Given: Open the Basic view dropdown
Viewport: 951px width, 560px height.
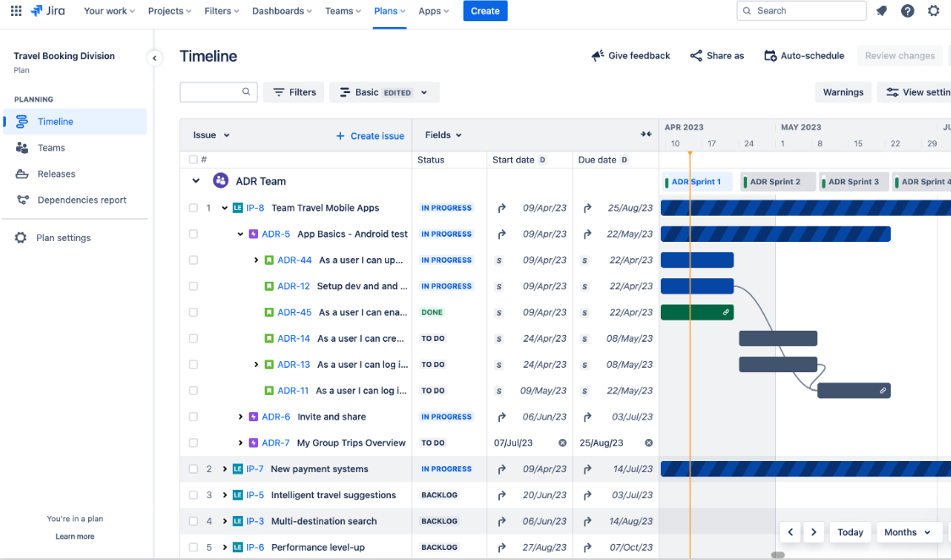Looking at the screenshot, I should (x=384, y=92).
